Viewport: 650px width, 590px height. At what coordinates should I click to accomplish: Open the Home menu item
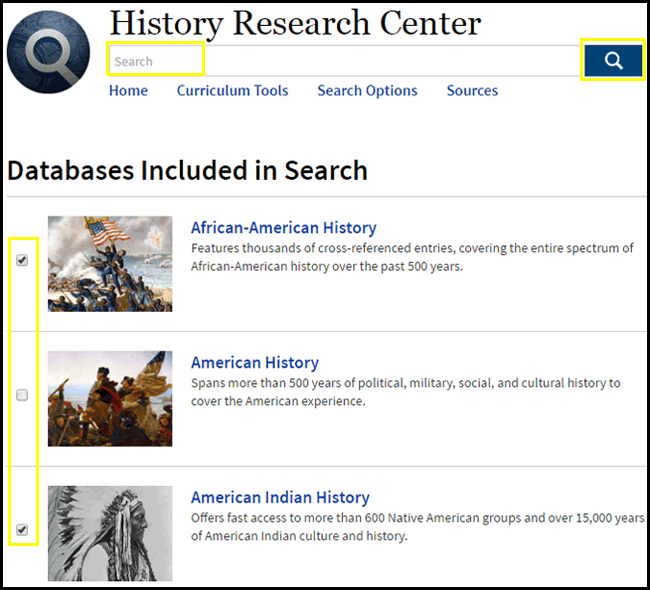(128, 91)
